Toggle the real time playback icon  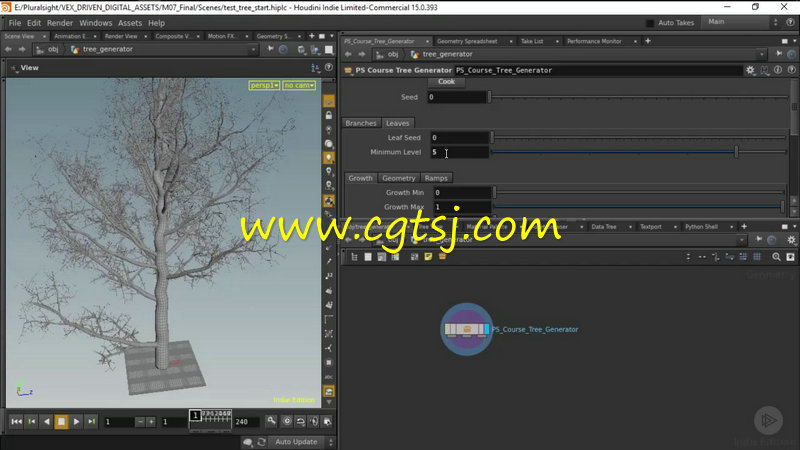(x=287, y=421)
